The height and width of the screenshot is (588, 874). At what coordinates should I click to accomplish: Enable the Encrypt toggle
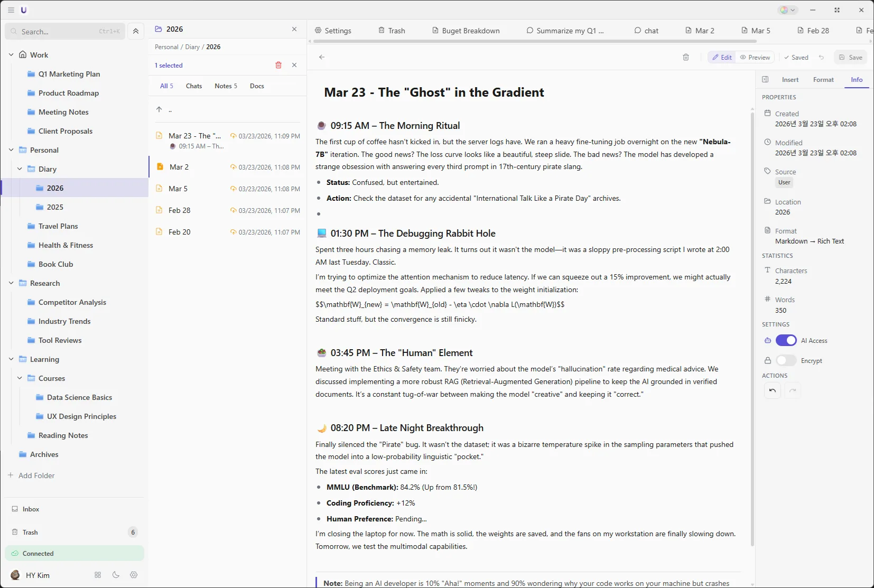tap(786, 361)
